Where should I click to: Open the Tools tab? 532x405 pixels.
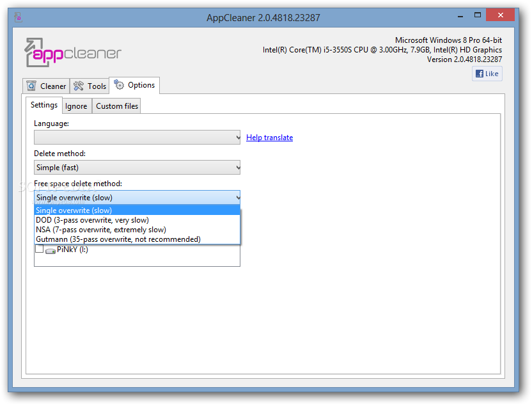(x=90, y=86)
